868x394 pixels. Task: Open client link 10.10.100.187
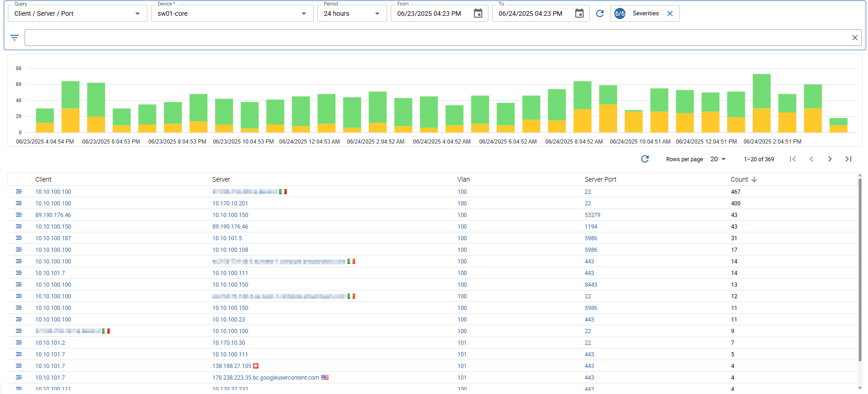[x=53, y=238]
